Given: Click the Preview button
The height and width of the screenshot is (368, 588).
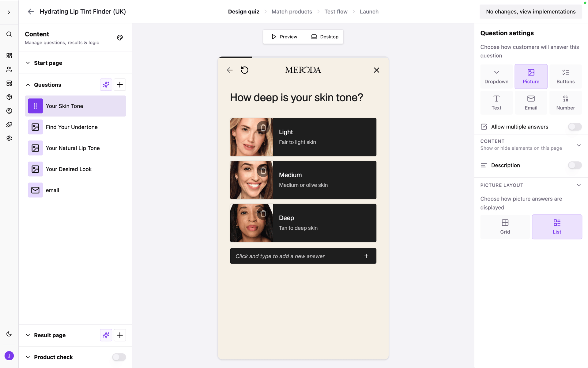Looking at the screenshot, I should [x=284, y=37].
